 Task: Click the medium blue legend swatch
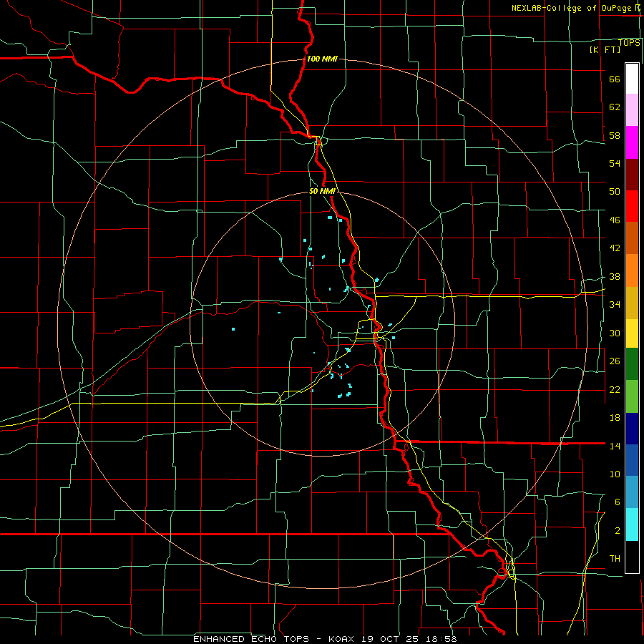(632, 460)
